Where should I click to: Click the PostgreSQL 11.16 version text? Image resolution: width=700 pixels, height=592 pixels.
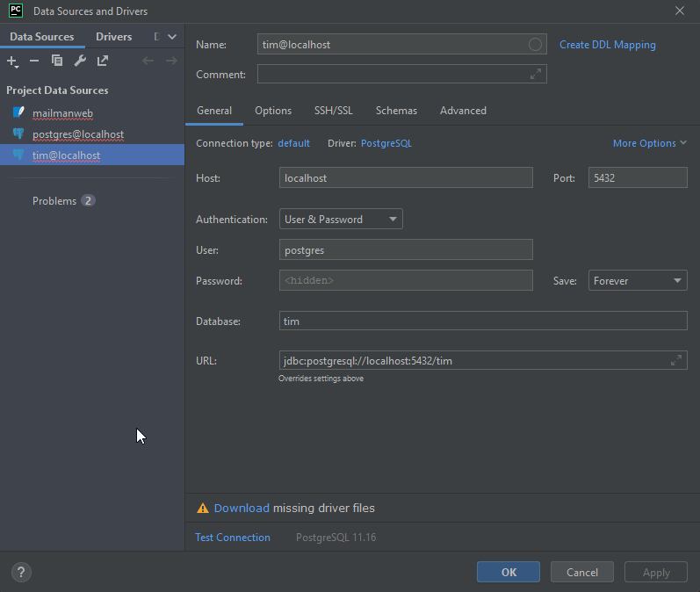click(336, 537)
